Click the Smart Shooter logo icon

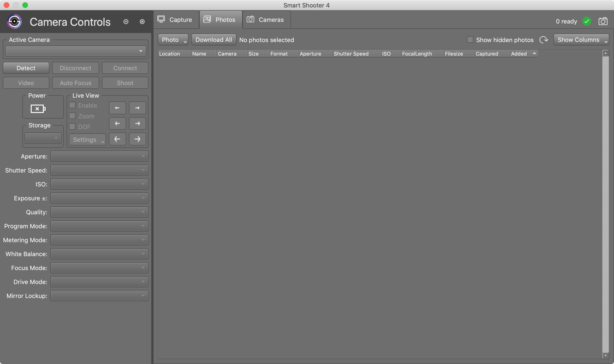point(14,22)
